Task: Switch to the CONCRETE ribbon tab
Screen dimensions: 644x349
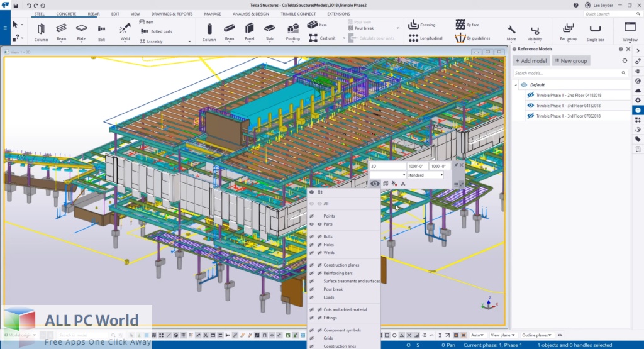Action: coord(66,14)
